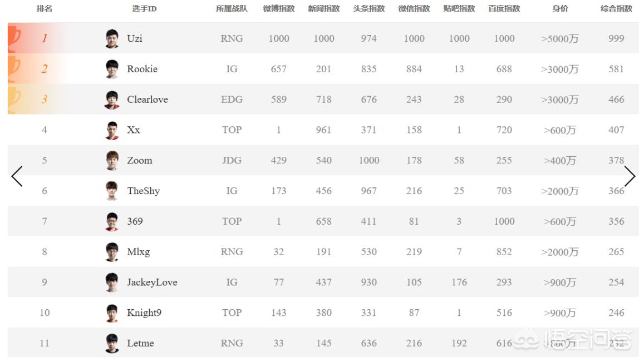The height and width of the screenshot is (362, 644).
Task: Click TheShy's player avatar
Action: tap(112, 191)
